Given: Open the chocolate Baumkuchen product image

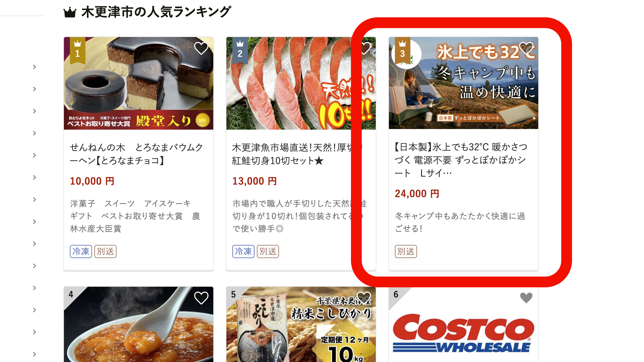Looking at the screenshot, I should pyautogui.click(x=139, y=83).
